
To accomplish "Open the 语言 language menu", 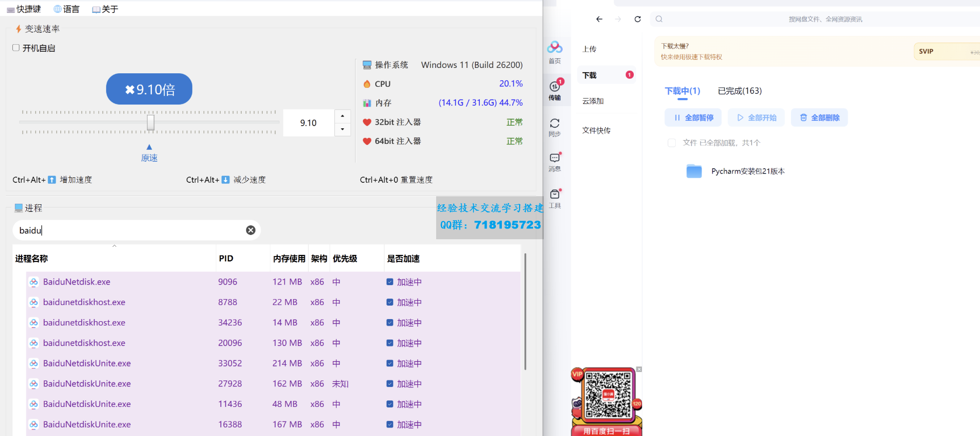I will pos(67,9).
